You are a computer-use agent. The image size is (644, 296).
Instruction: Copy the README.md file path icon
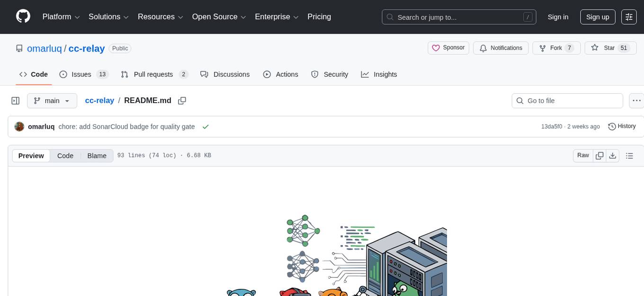pos(182,100)
